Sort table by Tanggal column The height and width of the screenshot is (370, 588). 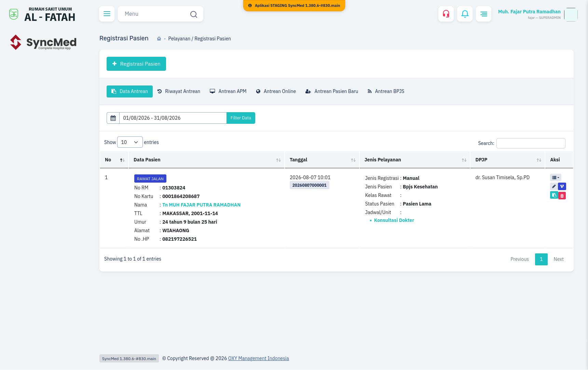pos(322,160)
